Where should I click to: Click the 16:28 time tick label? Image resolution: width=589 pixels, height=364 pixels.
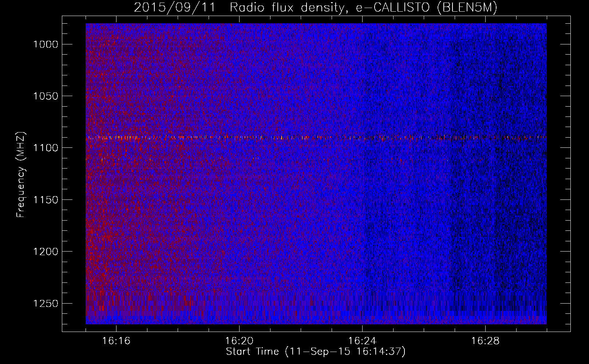(485, 341)
